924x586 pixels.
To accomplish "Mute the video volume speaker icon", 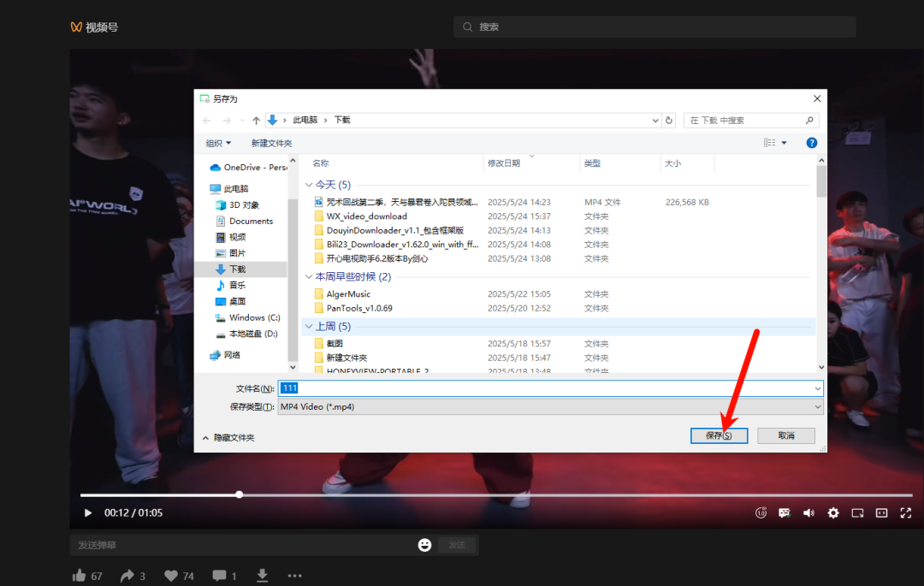I will point(808,513).
